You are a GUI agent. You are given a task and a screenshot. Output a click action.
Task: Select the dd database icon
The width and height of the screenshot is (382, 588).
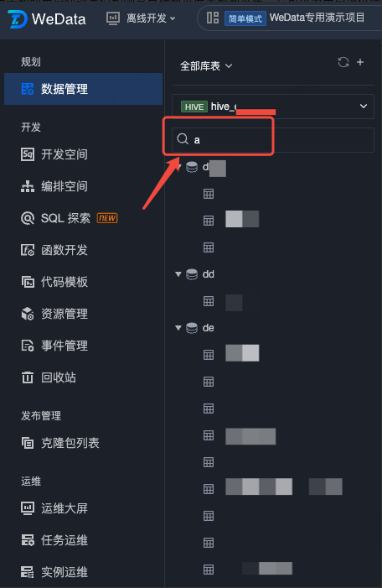[192, 274]
